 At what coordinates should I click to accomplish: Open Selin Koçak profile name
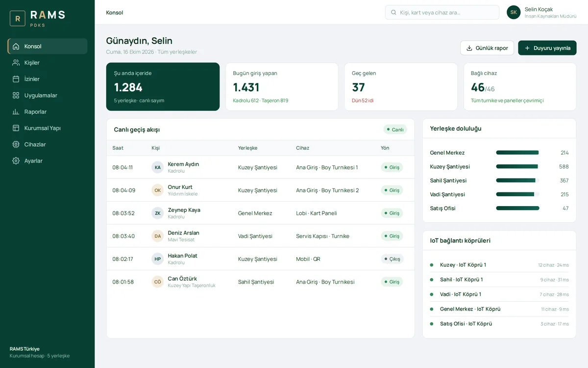coord(539,9)
